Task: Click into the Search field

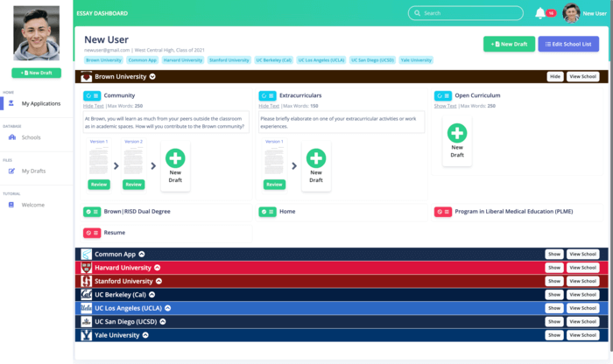Action: tap(466, 13)
